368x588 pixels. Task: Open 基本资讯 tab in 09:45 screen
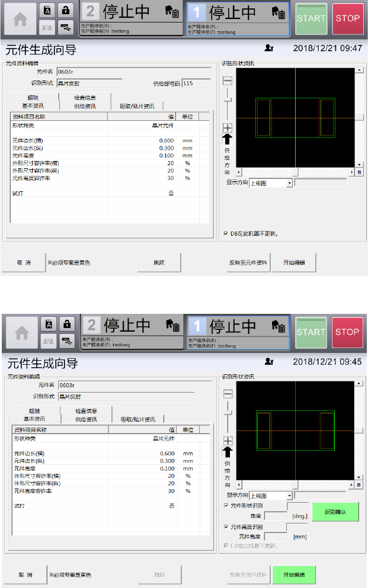click(x=34, y=419)
